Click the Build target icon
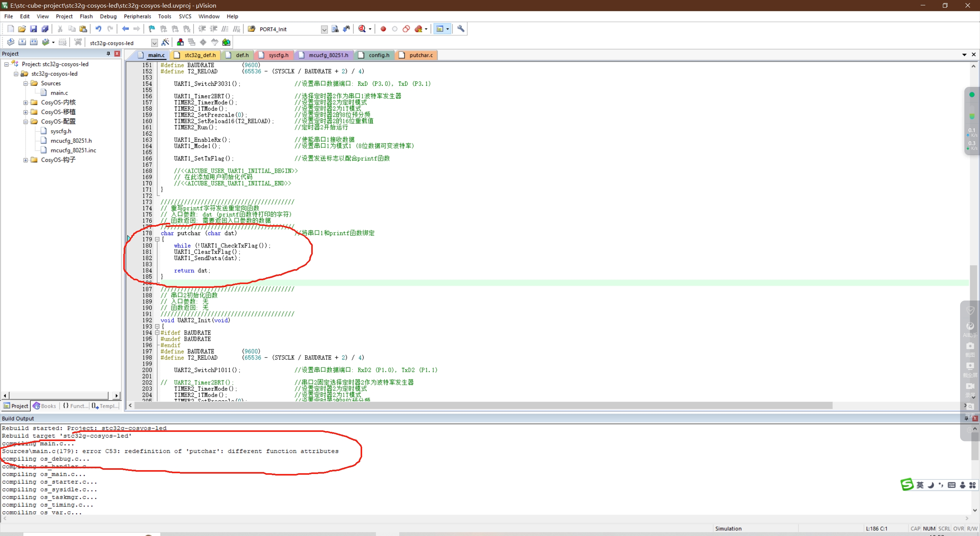 [x=22, y=42]
